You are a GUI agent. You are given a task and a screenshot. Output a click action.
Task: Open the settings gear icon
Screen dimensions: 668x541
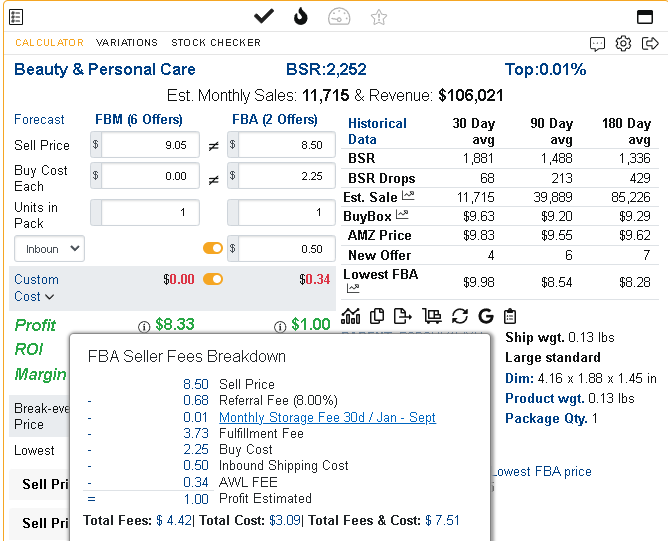pos(623,43)
